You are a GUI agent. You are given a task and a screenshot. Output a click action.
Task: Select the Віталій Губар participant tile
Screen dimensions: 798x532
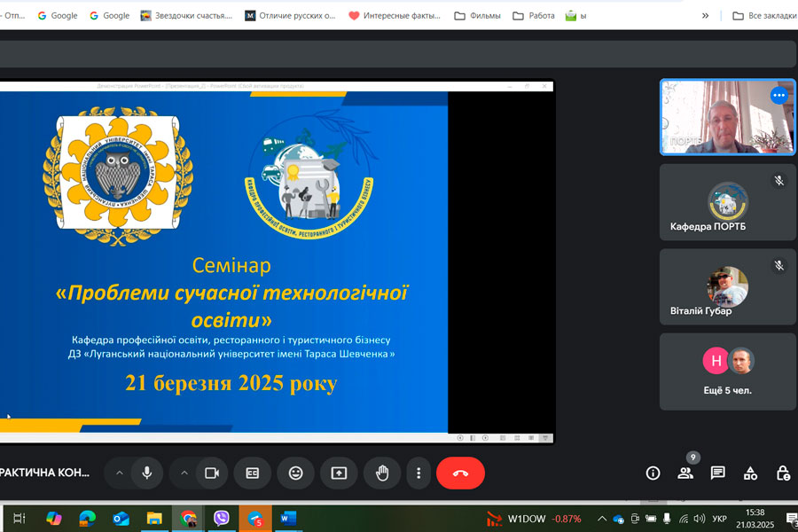(728, 287)
